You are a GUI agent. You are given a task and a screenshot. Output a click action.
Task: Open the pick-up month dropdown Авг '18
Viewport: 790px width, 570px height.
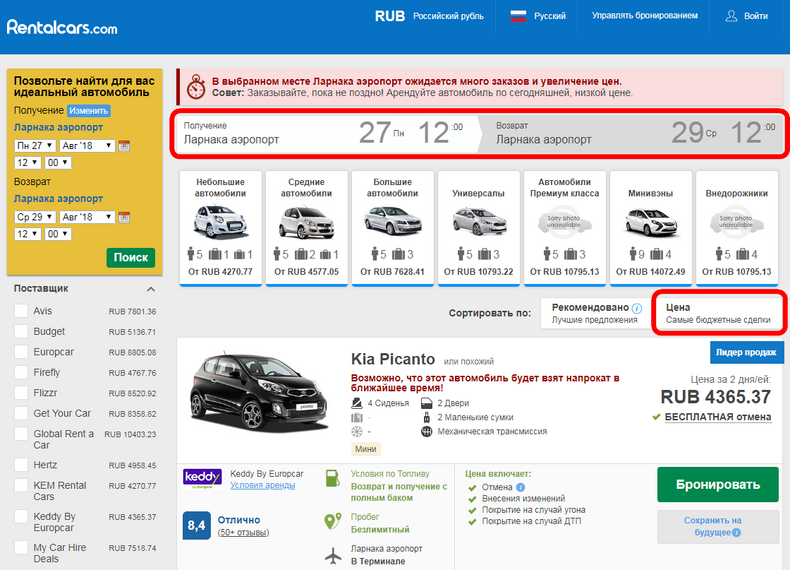(87, 146)
